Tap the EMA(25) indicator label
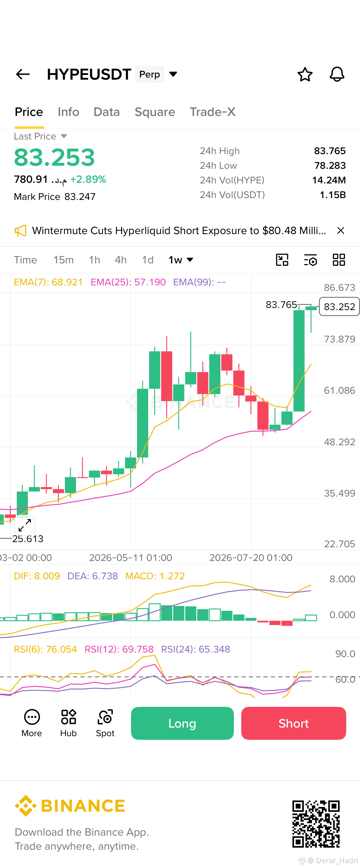 [x=128, y=282]
